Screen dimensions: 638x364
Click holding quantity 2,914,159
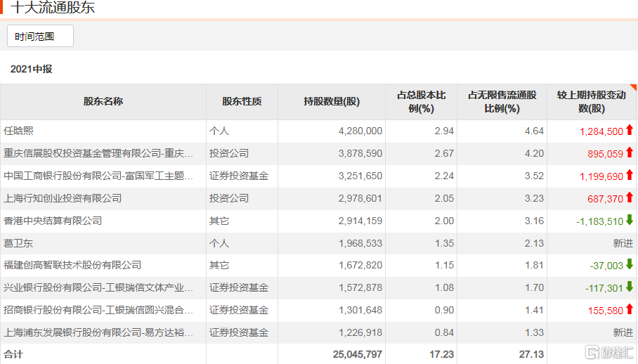(360, 221)
